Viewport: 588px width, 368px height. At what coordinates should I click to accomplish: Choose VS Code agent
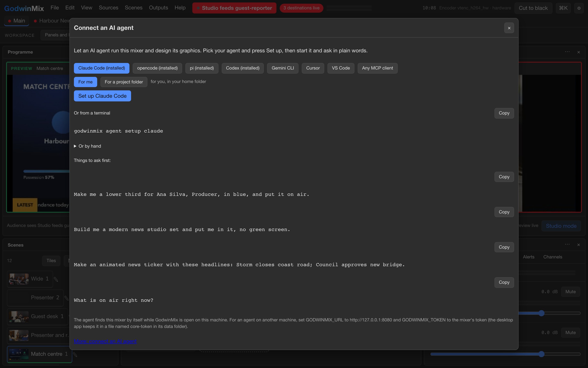tap(341, 68)
